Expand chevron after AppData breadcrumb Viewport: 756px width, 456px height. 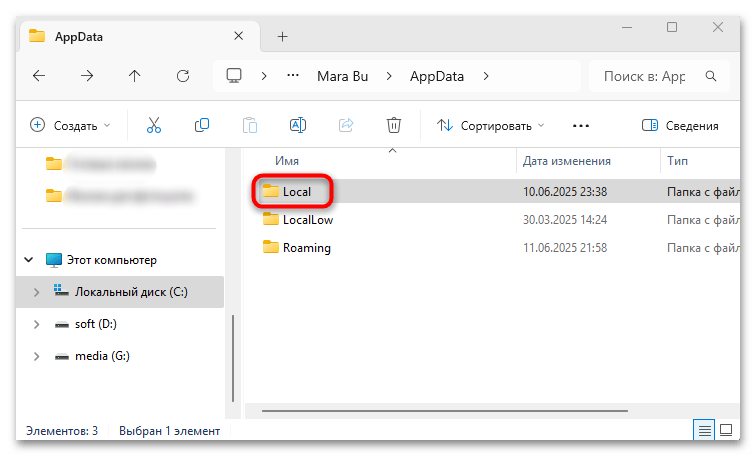coord(486,76)
